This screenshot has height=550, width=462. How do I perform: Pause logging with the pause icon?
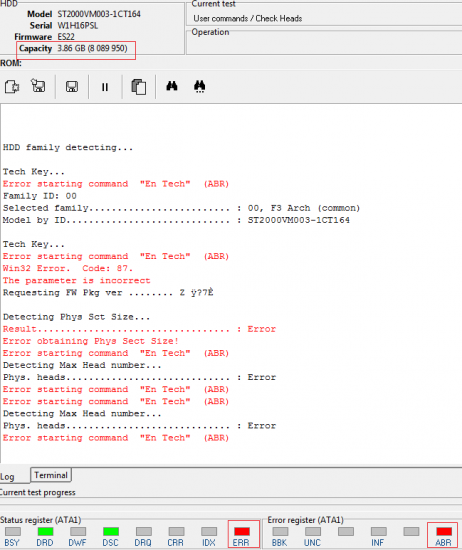(105, 87)
